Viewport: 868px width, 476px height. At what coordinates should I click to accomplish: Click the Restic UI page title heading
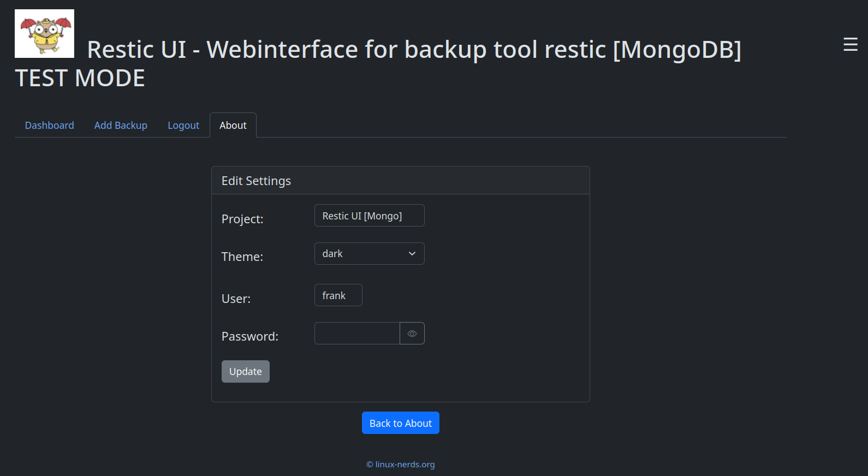(378, 63)
